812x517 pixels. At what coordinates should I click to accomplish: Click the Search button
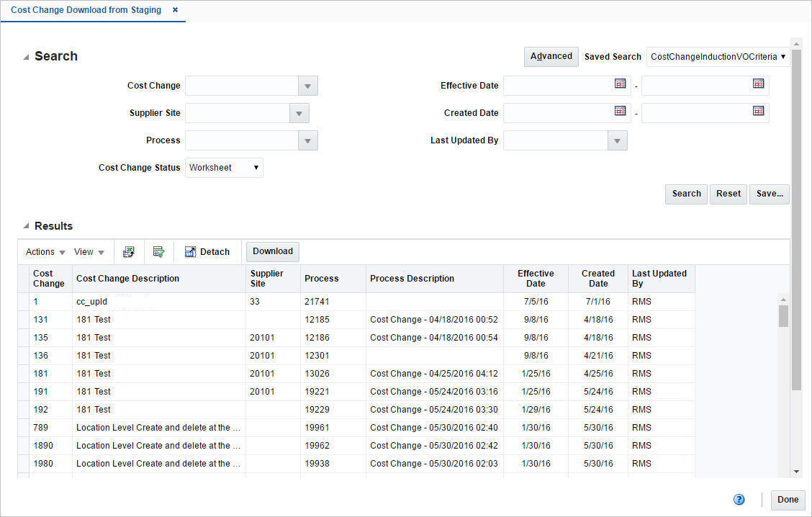[685, 194]
